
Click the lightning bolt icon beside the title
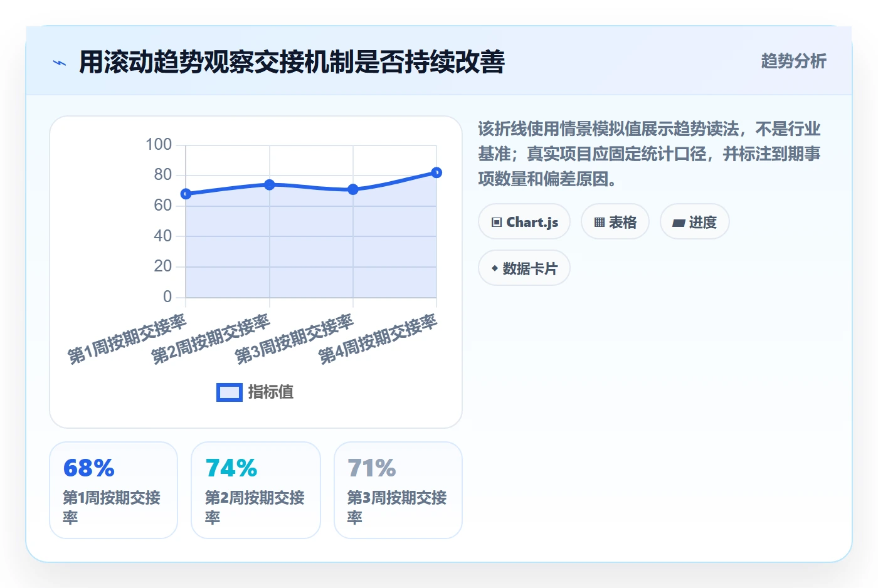[60, 63]
